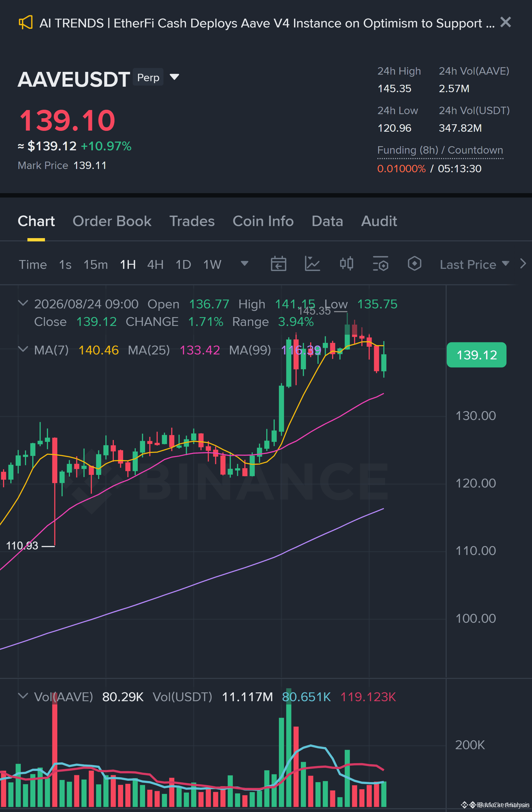Switch to the Order Book tab
Screen dimensions: 532x812
(112, 221)
